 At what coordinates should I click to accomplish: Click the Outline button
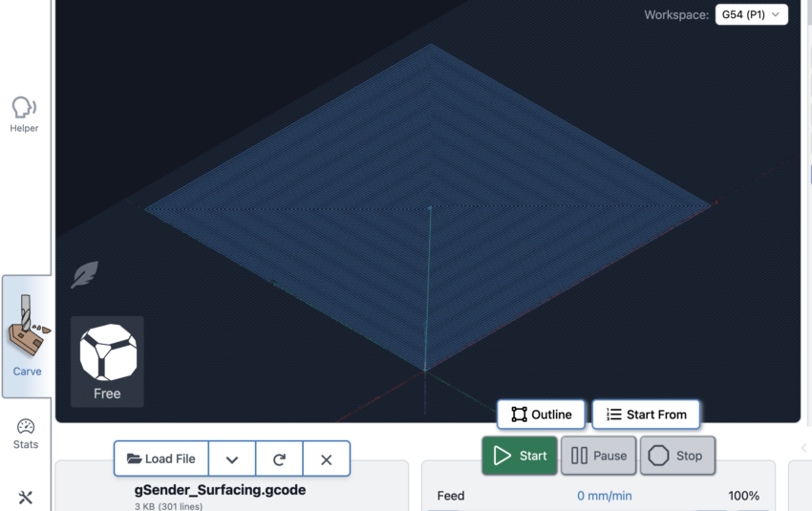541,415
